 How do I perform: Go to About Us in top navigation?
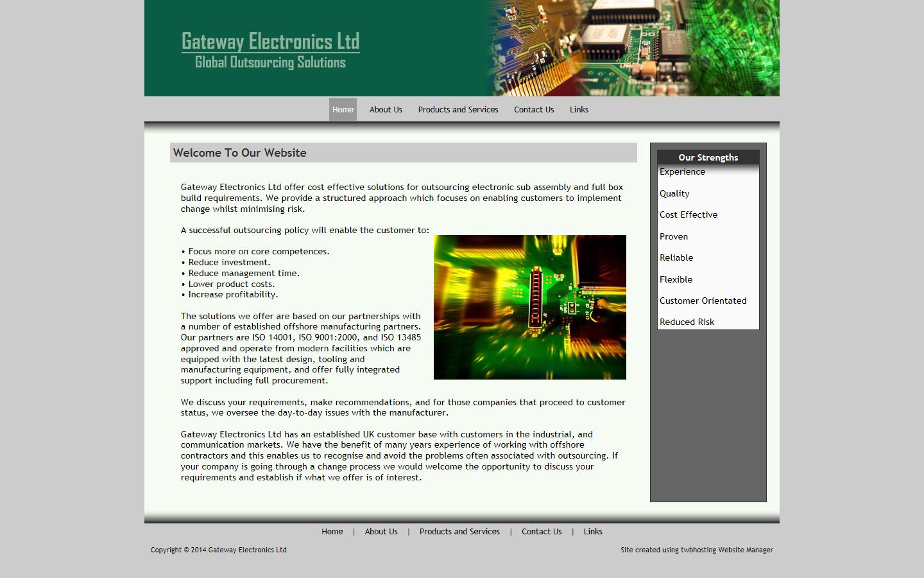(386, 110)
